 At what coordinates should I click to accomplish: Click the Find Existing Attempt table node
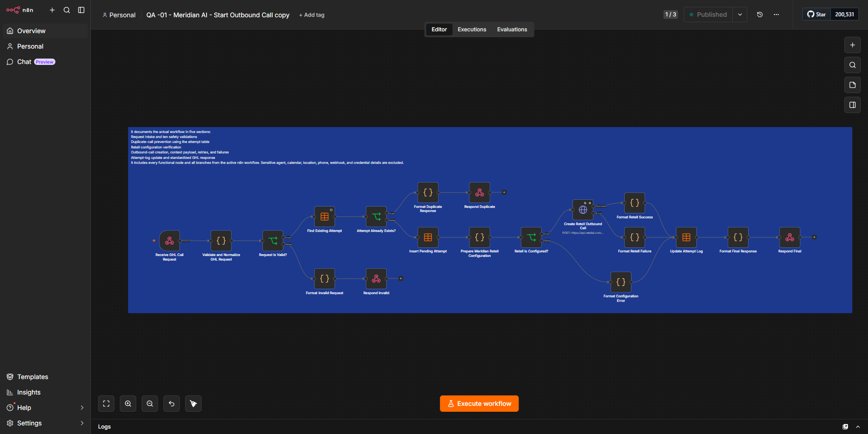coord(325,217)
